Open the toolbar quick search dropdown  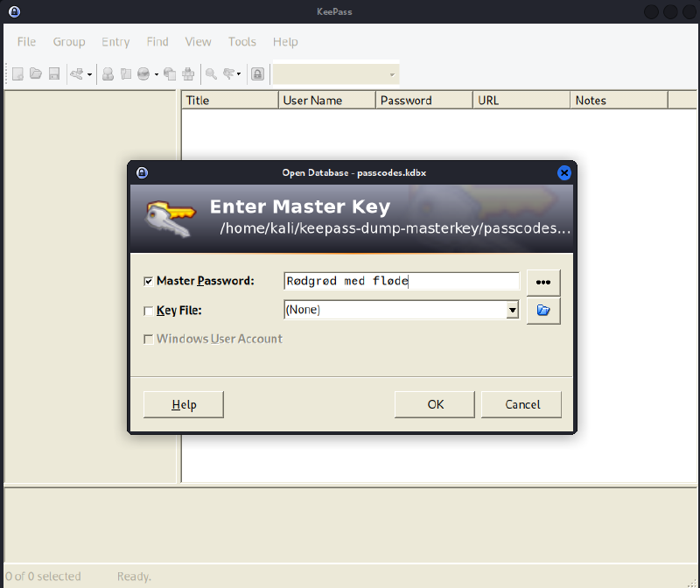point(392,74)
